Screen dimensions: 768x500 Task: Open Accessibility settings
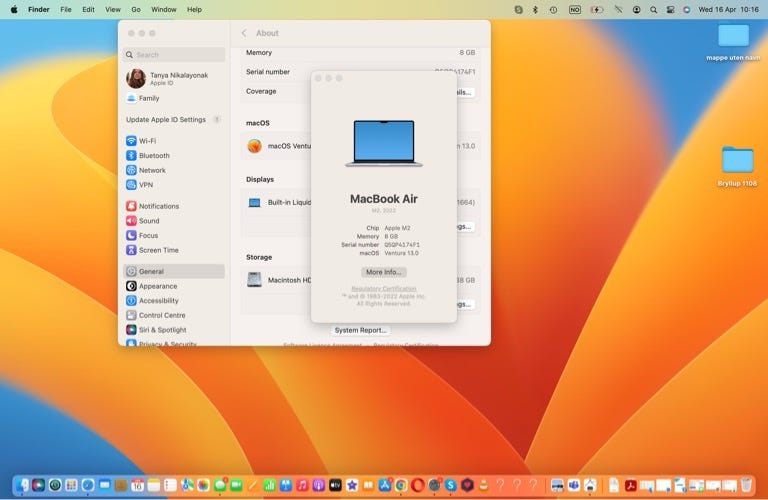(158, 300)
